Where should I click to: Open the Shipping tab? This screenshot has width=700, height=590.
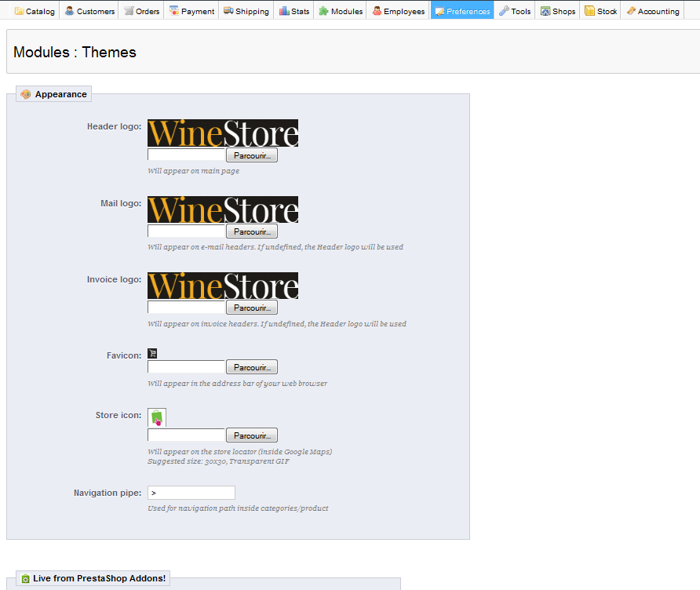pos(246,11)
